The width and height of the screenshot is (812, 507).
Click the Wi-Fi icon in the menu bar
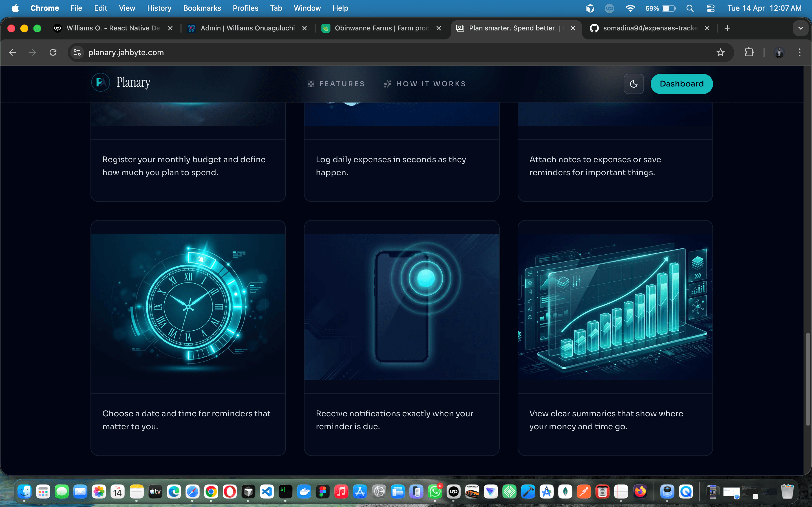tap(630, 8)
